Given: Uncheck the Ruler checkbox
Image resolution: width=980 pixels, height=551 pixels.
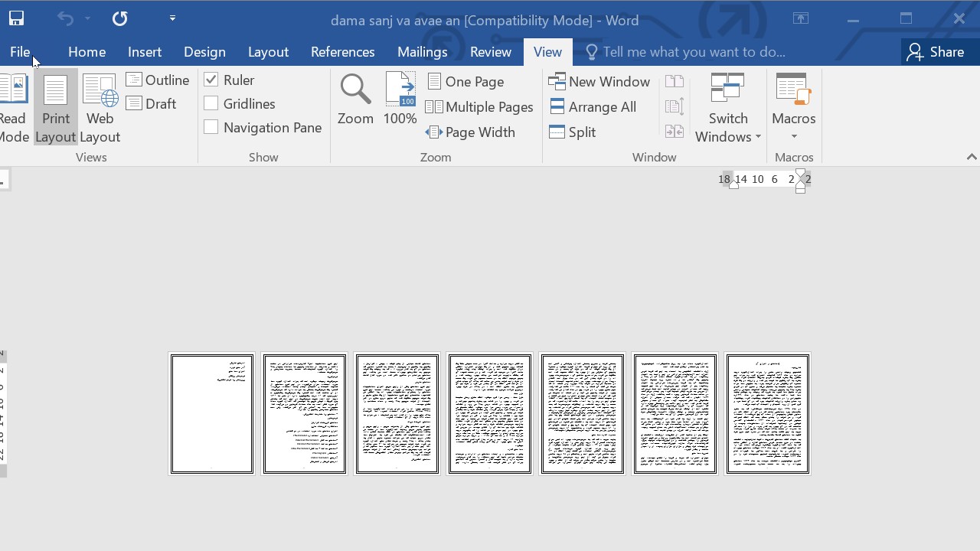Looking at the screenshot, I should [x=211, y=80].
